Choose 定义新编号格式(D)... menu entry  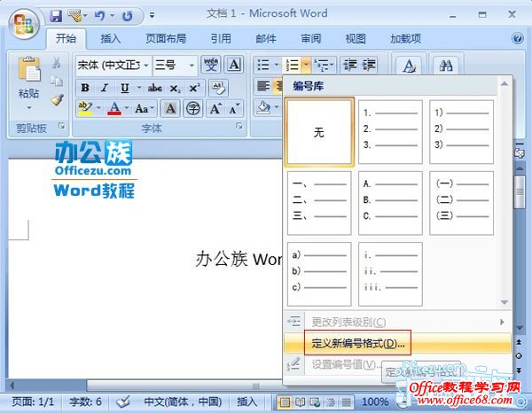[x=397, y=343]
